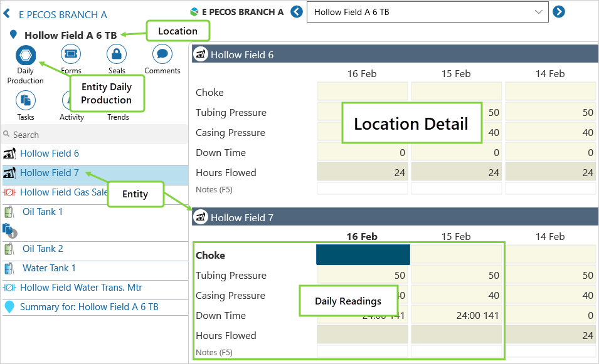Open the Seals icon
This screenshot has width=599, height=364.
pos(117,55)
